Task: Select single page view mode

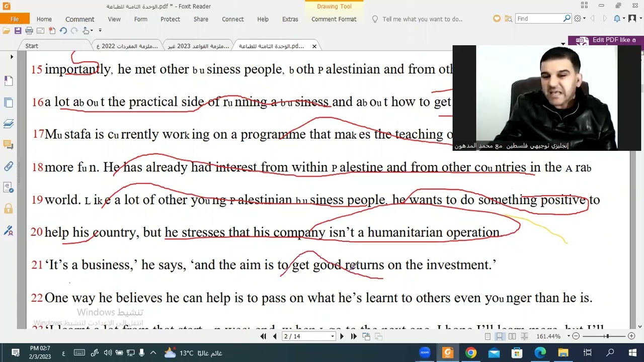Action: point(488,336)
